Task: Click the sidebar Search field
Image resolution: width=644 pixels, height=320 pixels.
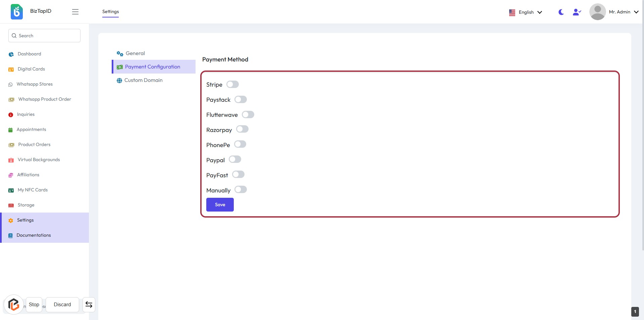Action: pos(44,36)
